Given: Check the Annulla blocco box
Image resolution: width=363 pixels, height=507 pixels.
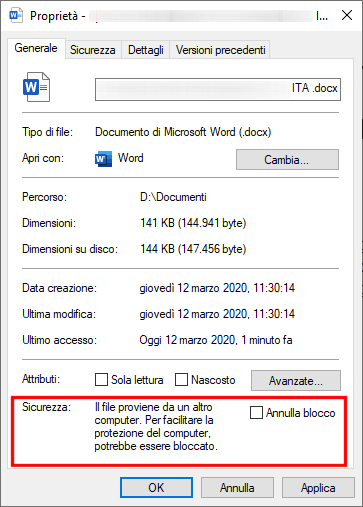Looking at the screenshot, I should 256,412.
